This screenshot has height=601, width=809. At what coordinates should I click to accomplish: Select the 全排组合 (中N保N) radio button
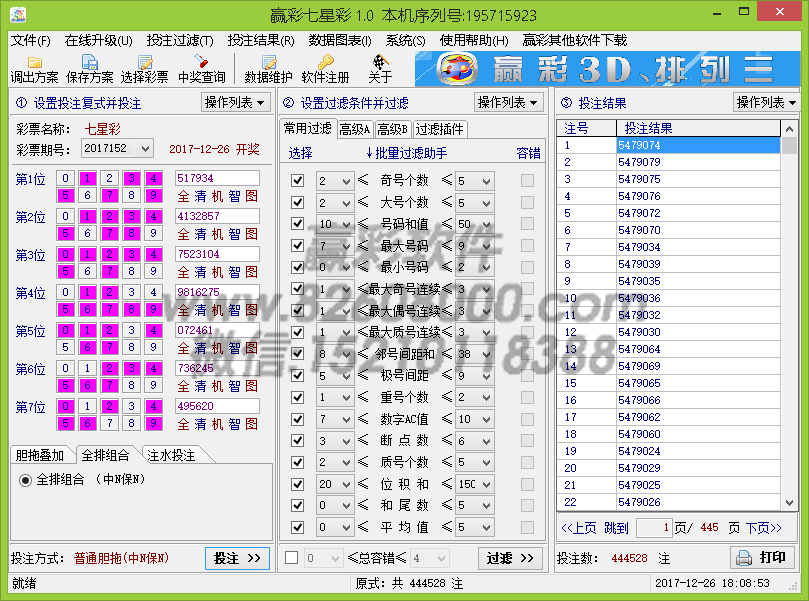point(25,480)
